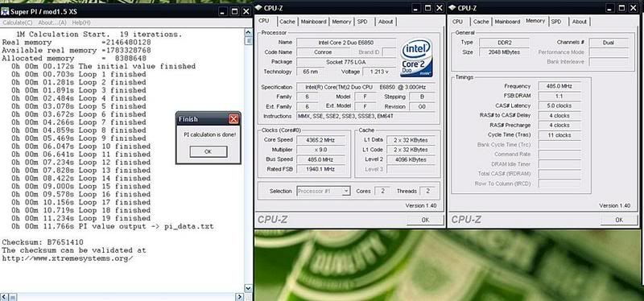
Task: Click the Level 2 cache value 4096 KBytes
Action: 411,159
